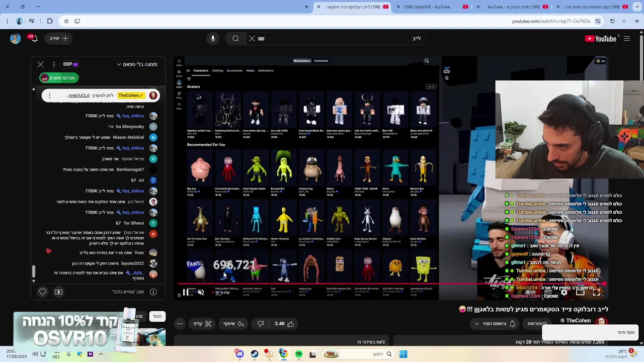Move the live chat scrollbar thumb
The width and height of the screenshot is (644, 362).
(x=34, y=270)
